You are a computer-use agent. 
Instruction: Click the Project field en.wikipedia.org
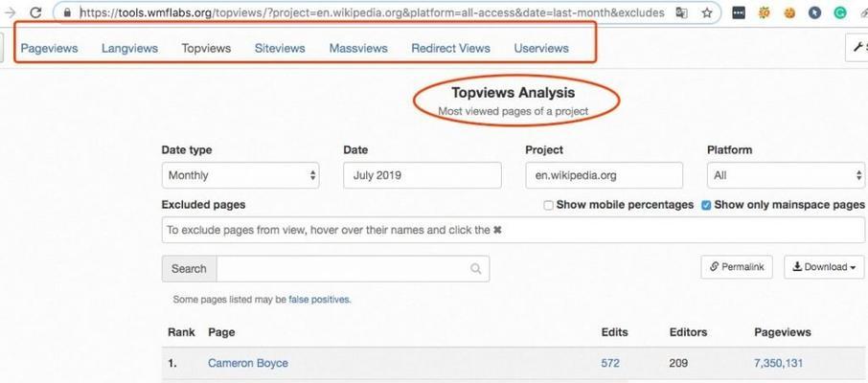pos(604,175)
